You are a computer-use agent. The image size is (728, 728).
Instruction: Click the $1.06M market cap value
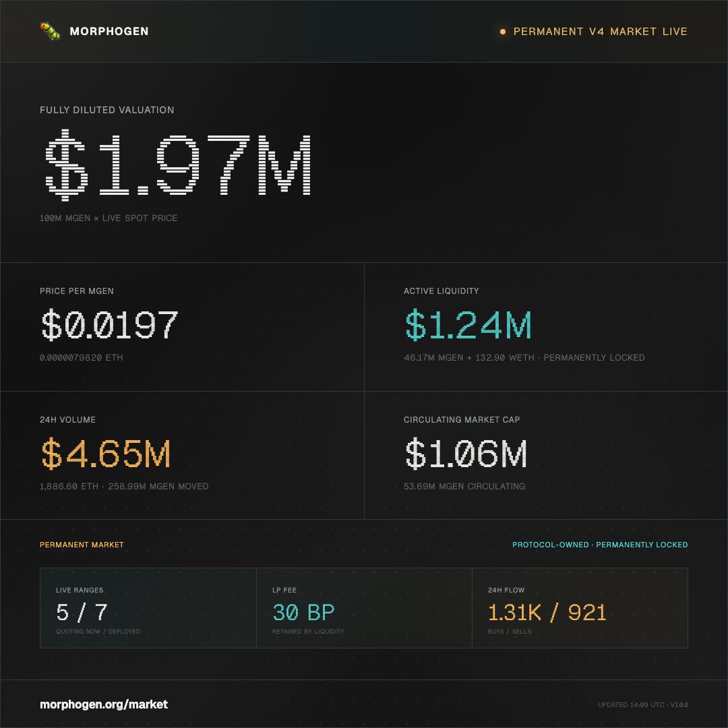pyautogui.click(x=466, y=453)
